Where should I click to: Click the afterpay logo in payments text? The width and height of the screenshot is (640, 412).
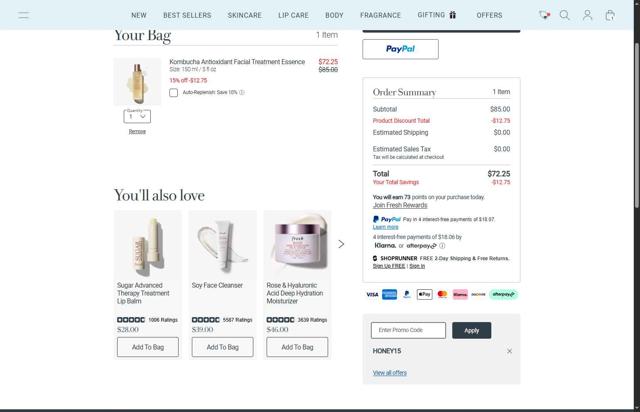click(422, 246)
